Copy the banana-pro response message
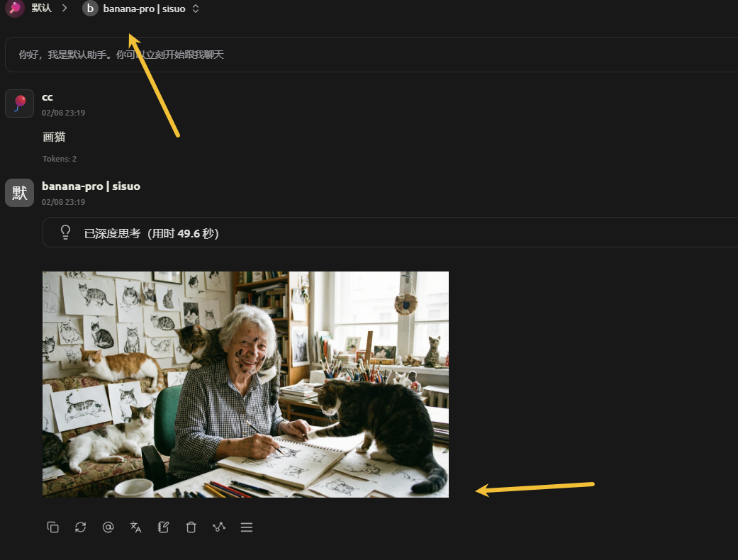Screen dimensions: 738x560 click(x=52, y=527)
